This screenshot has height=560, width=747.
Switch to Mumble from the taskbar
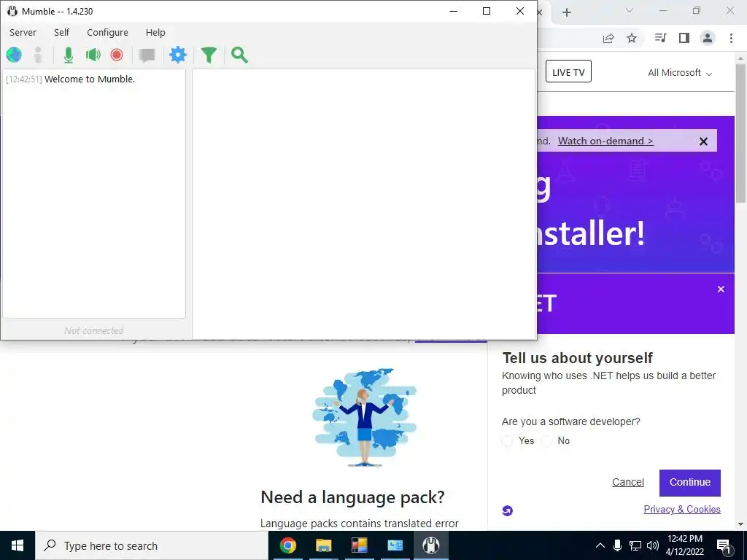tap(430, 545)
